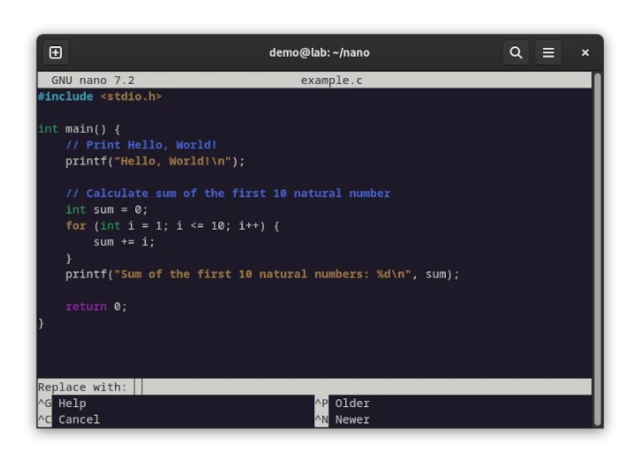Click the ^N Newer shortcut

(x=342, y=420)
